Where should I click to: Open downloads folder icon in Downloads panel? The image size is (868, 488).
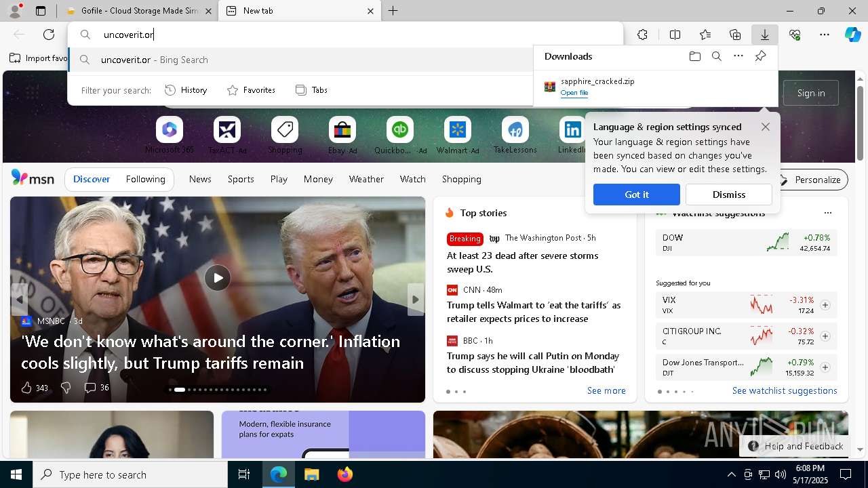coord(694,56)
